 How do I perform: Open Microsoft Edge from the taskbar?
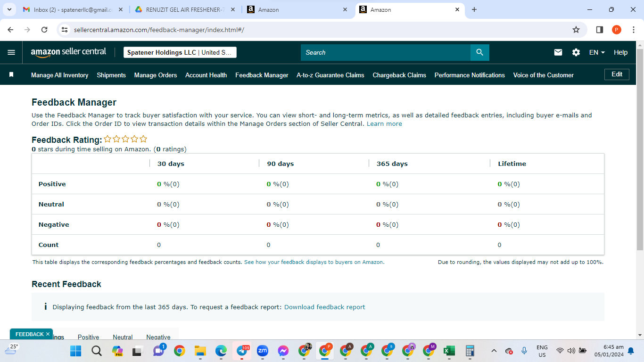(221, 351)
